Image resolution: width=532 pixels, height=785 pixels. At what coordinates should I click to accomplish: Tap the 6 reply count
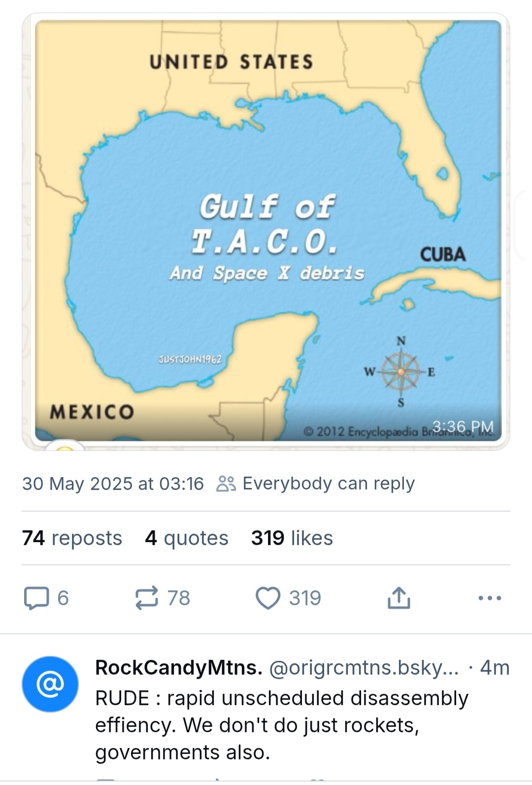click(63, 598)
